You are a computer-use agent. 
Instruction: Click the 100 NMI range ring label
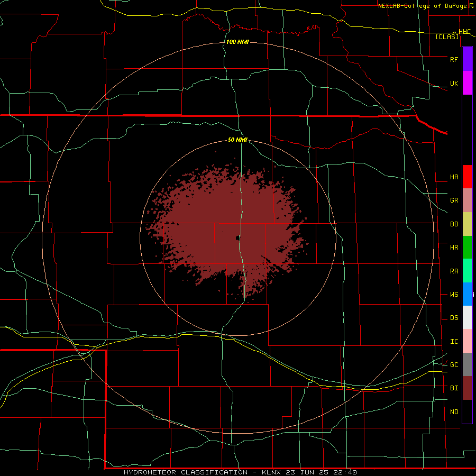237,42
